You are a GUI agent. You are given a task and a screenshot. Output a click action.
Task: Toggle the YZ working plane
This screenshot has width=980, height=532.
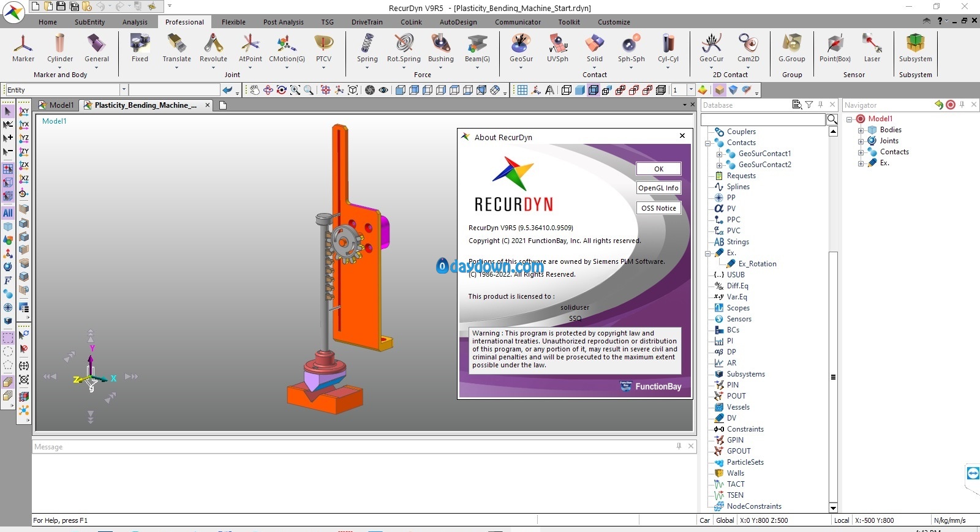24,138
